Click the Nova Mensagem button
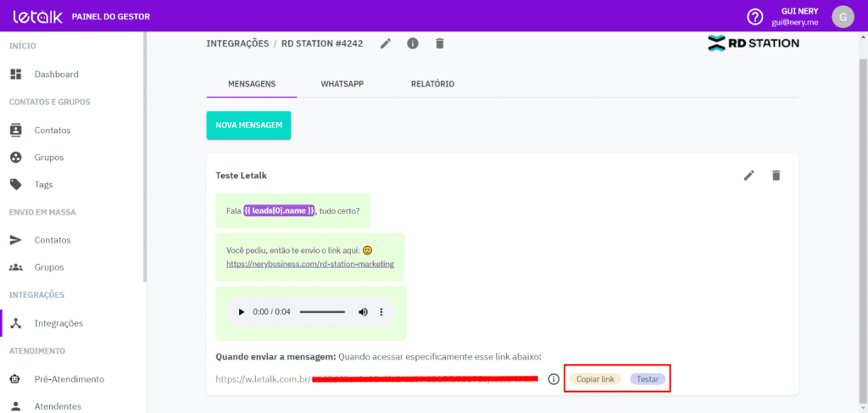This screenshot has width=868, height=413. tap(248, 126)
